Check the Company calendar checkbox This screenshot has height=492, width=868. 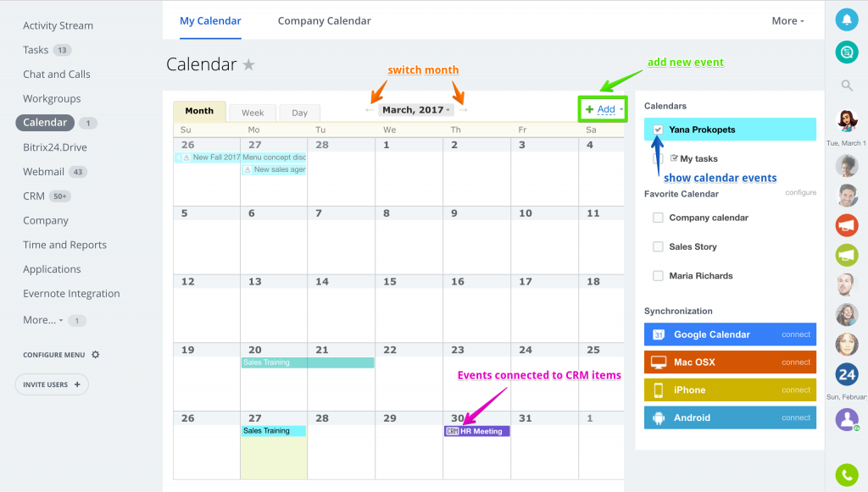[658, 218]
